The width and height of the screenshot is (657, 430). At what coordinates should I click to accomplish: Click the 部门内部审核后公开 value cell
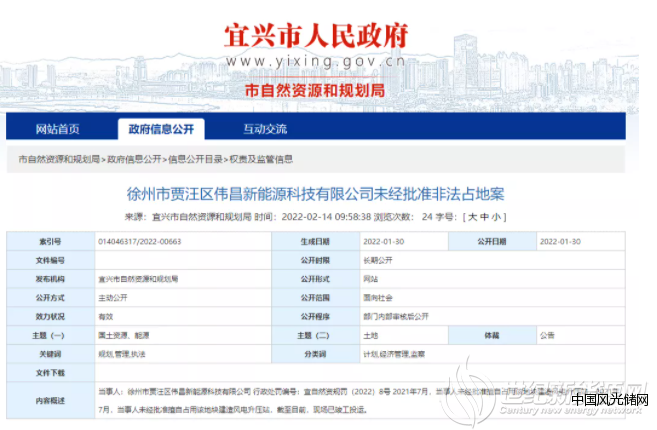492,317
